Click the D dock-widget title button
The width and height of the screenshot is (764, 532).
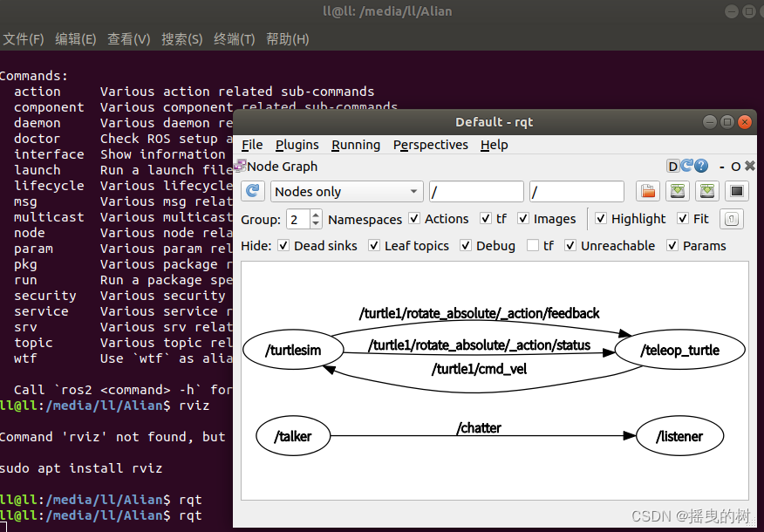click(673, 167)
